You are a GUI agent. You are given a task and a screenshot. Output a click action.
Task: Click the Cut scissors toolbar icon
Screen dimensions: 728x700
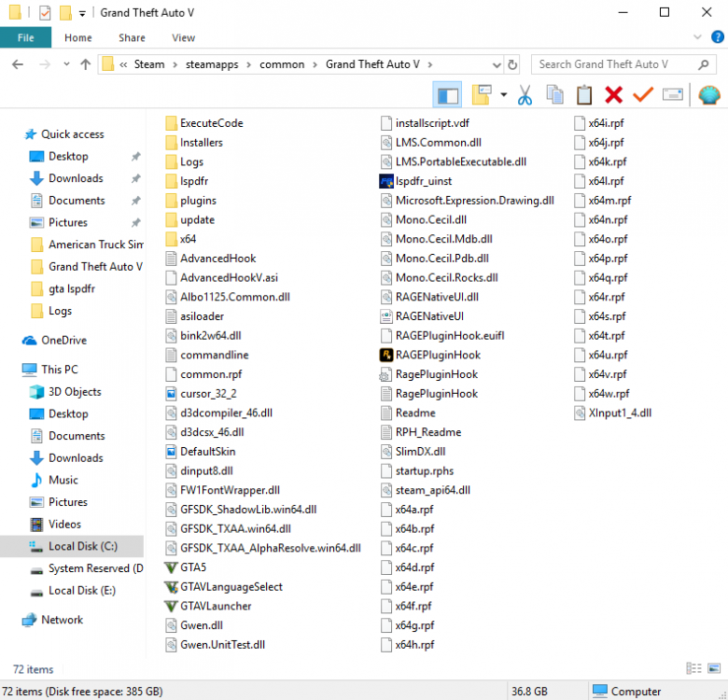coord(525,95)
